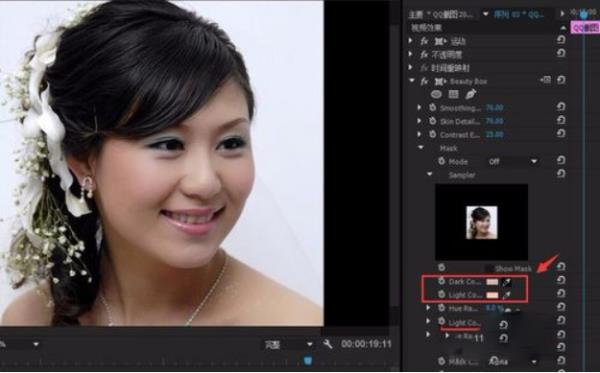Toggle the Beauty Box fx switch
The image size is (600, 373).
[424, 81]
